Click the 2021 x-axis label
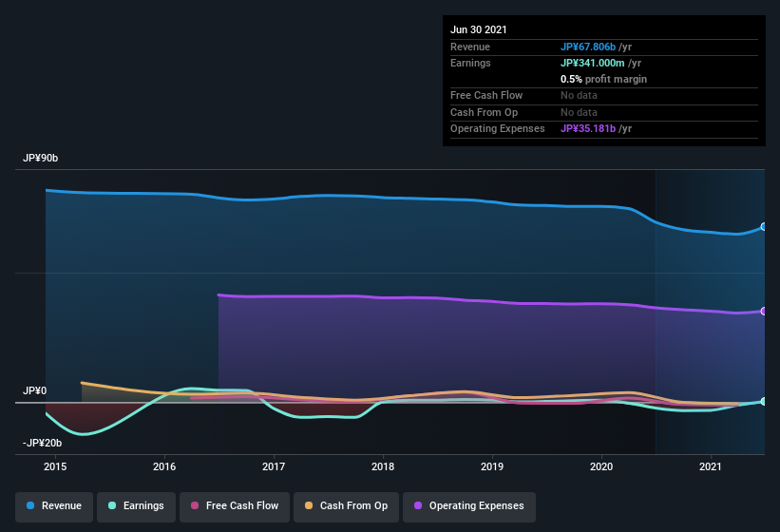This screenshot has height=532, width=780. (711, 466)
